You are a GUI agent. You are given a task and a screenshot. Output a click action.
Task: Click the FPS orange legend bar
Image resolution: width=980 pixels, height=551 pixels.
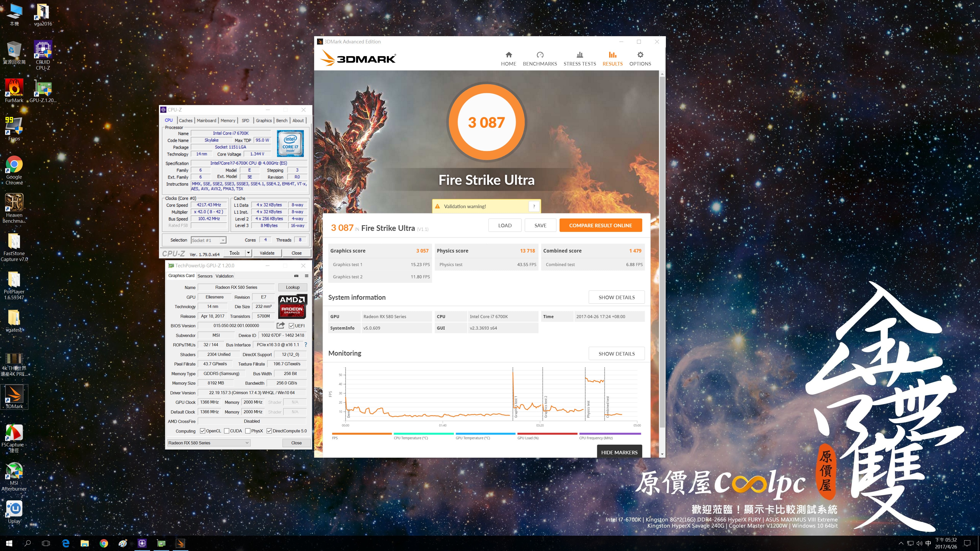(x=361, y=433)
